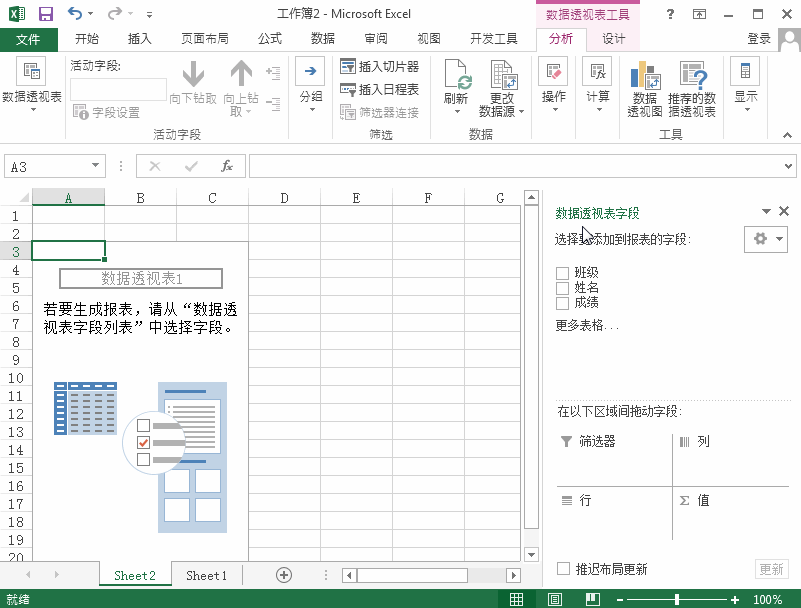Enable the Defer Layout Update checkbox
Viewport: 801px width, 608px height.
[x=564, y=567]
